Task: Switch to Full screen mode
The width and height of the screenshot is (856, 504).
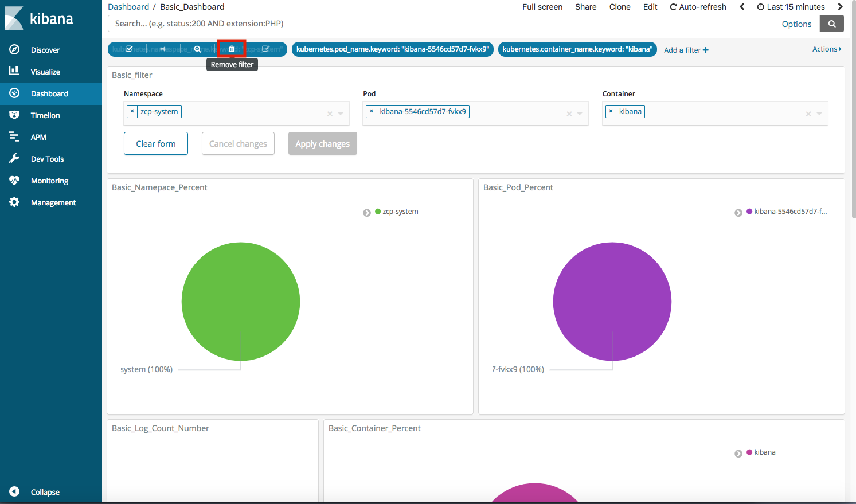Action: [x=542, y=7]
